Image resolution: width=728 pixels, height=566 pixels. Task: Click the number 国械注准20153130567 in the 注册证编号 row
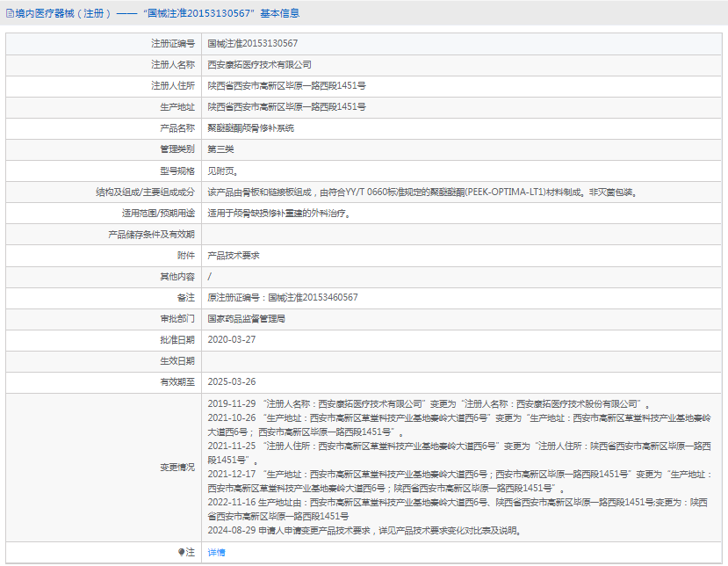point(253,43)
